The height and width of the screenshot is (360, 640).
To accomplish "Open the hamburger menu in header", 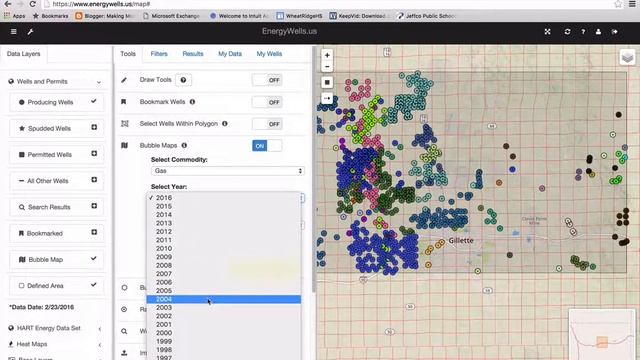I will point(13,31).
